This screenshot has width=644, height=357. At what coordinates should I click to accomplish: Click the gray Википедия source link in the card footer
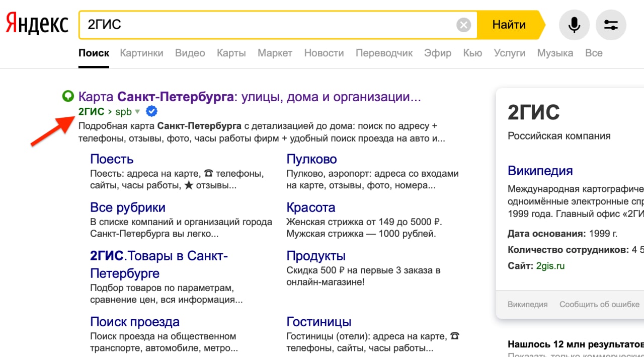(x=527, y=304)
